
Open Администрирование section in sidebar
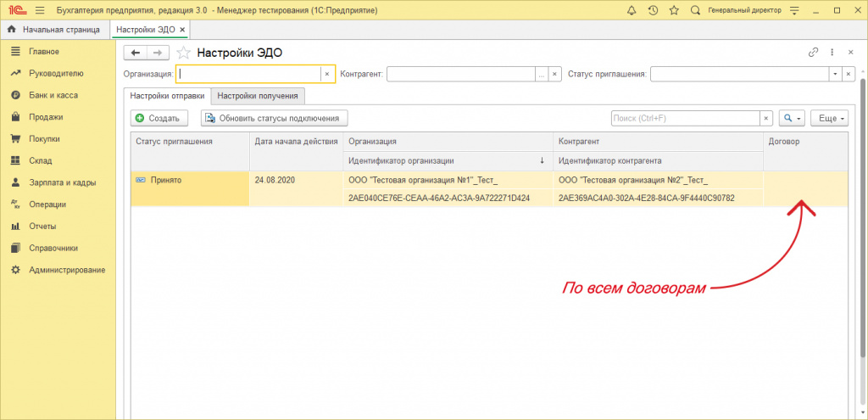point(66,270)
